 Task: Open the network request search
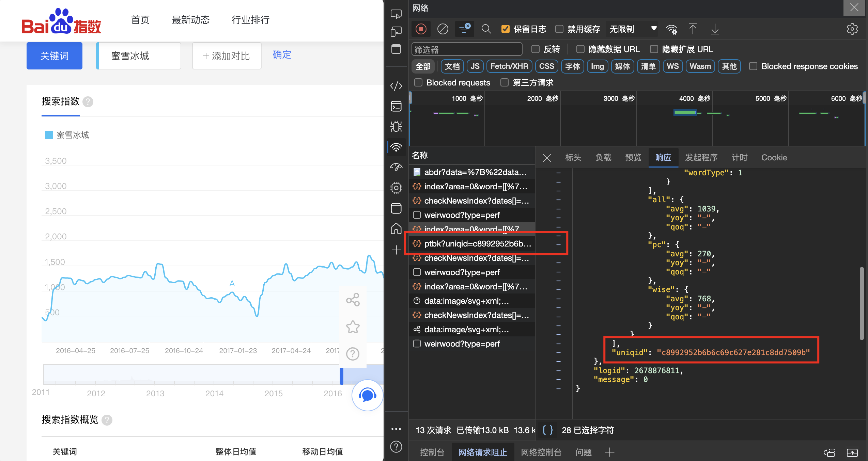(486, 29)
